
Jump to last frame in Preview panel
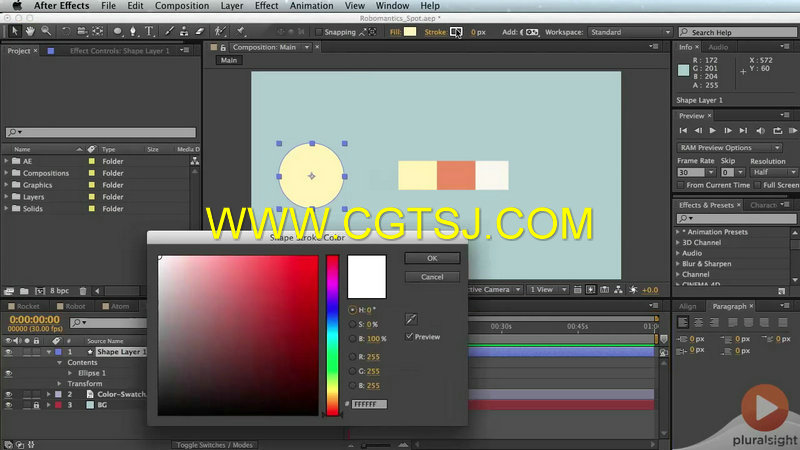coord(743,131)
